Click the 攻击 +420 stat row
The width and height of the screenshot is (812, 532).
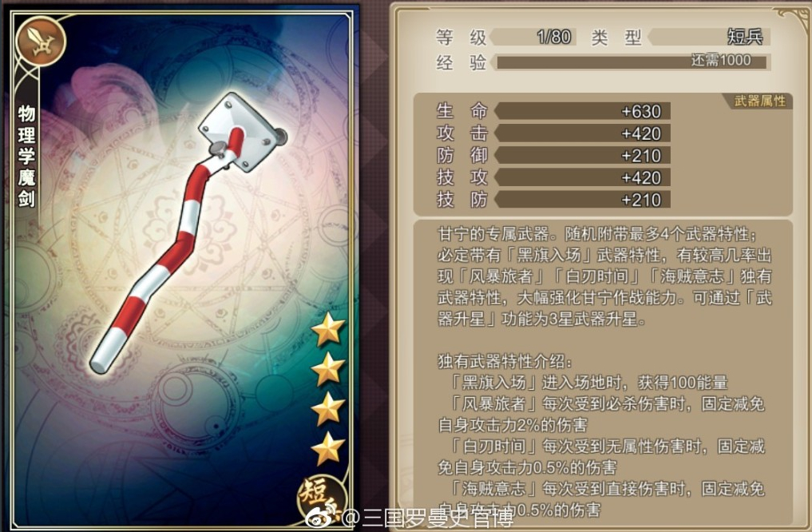click(553, 133)
